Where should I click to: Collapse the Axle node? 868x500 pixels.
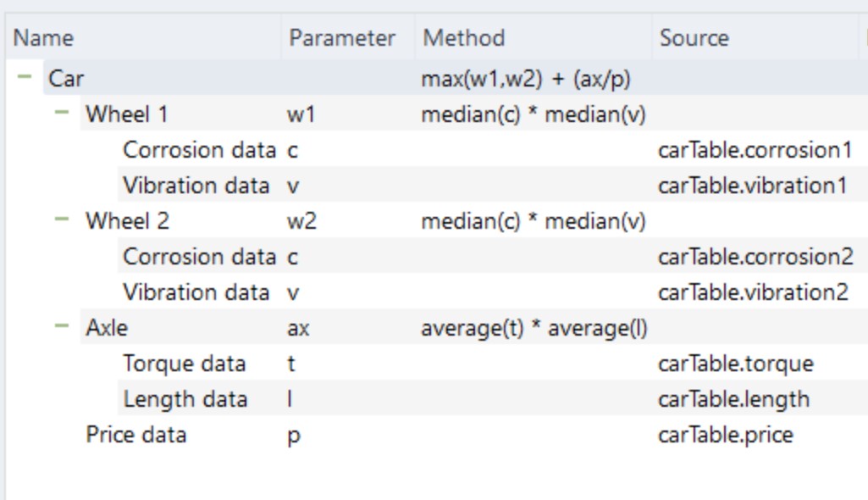click(x=62, y=327)
